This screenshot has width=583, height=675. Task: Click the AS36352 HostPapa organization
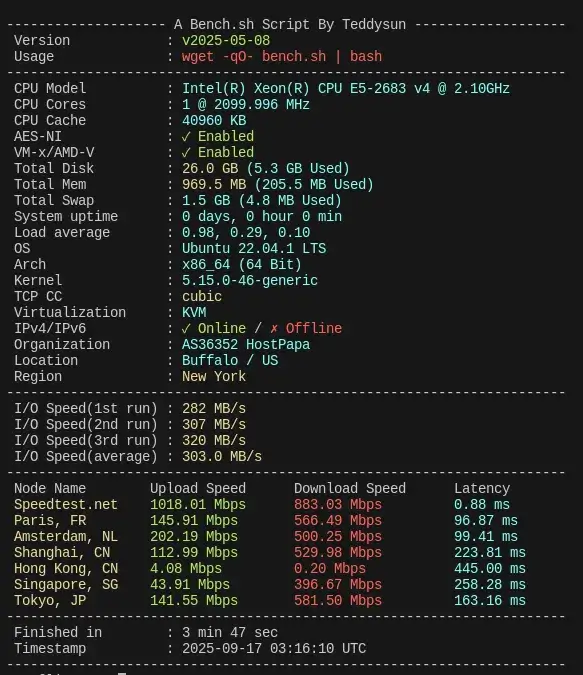click(x=246, y=344)
